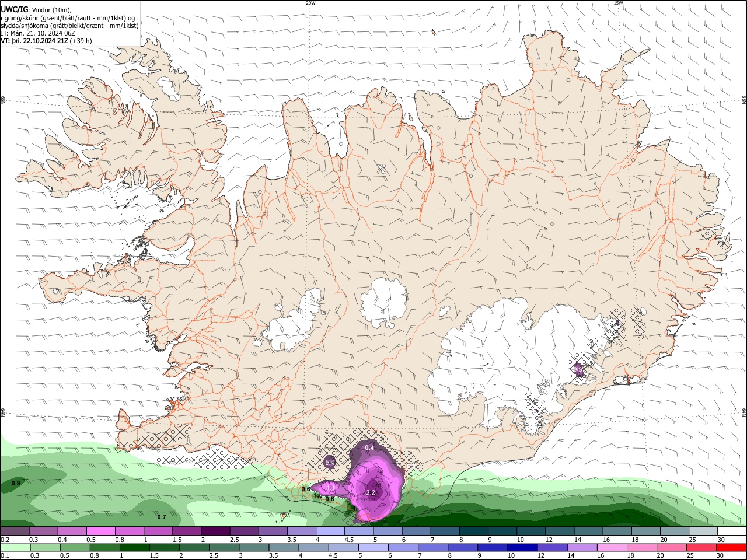Click the '2.2' precipitation value on the map
The width and height of the screenshot is (747, 560).
371,493
